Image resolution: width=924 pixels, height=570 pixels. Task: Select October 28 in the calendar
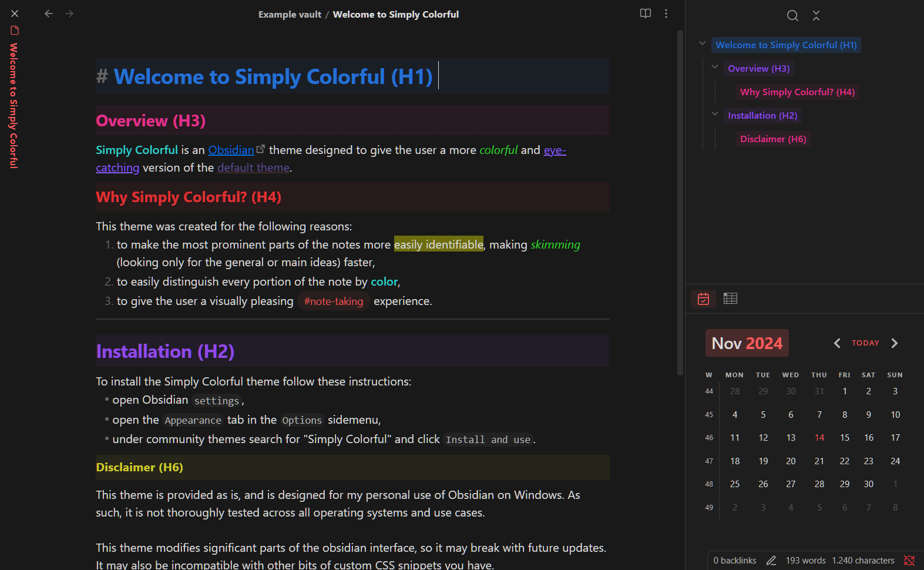pyautogui.click(x=735, y=391)
